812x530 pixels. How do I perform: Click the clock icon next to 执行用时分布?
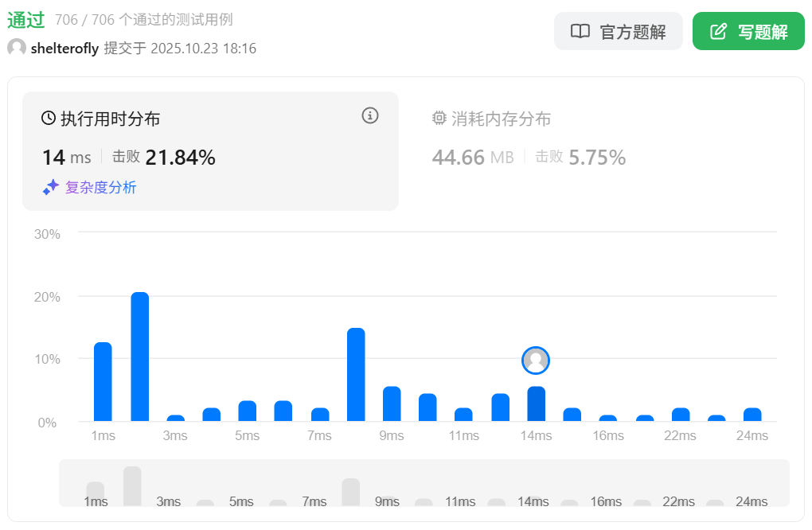coord(49,119)
